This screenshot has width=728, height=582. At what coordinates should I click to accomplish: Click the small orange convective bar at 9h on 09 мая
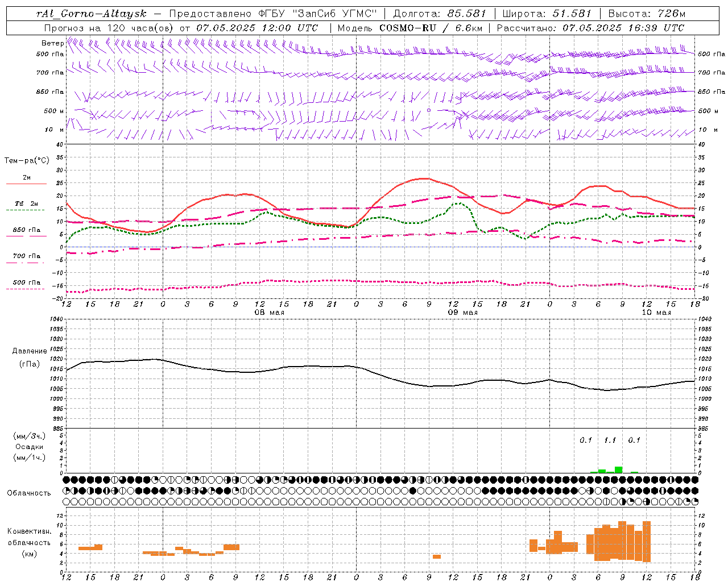click(437, 556)
